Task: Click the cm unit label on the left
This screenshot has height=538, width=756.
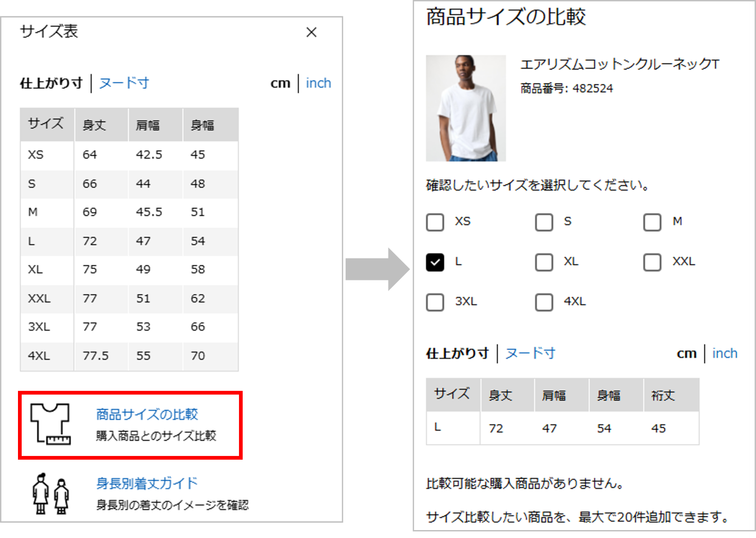Action: [x=280, y=83]
